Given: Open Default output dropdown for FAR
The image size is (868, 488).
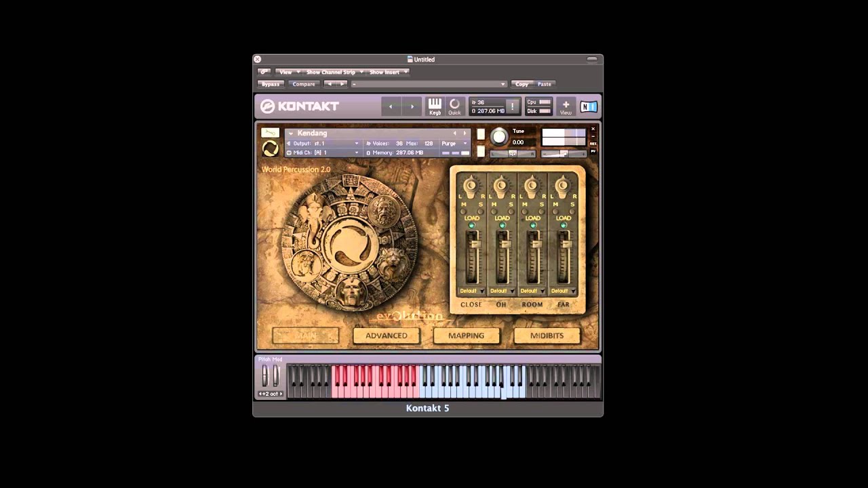Looking at the screenshot, I should click(x=563, y=291).
